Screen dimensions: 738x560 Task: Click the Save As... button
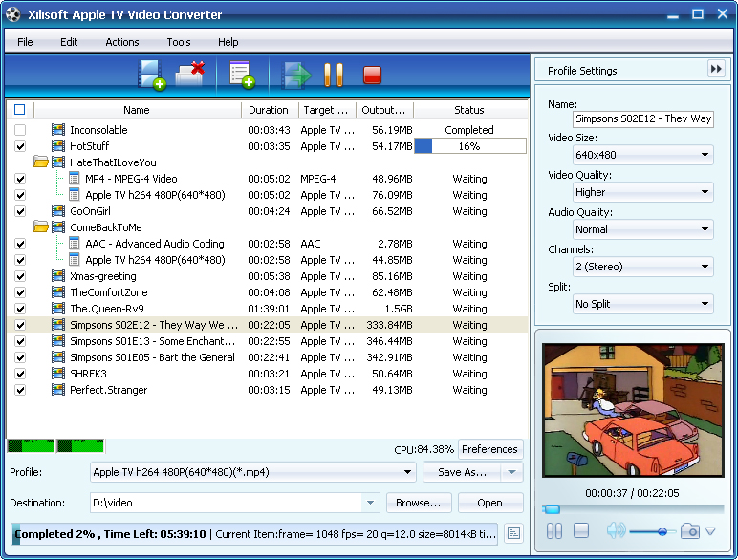click(462, 472)
